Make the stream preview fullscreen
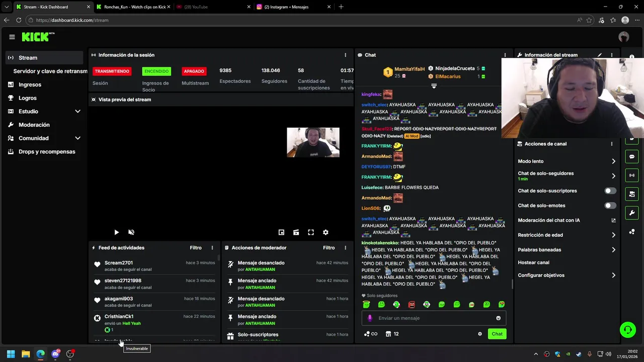This screenshot has height=362, width=644. tap(311, 232)
